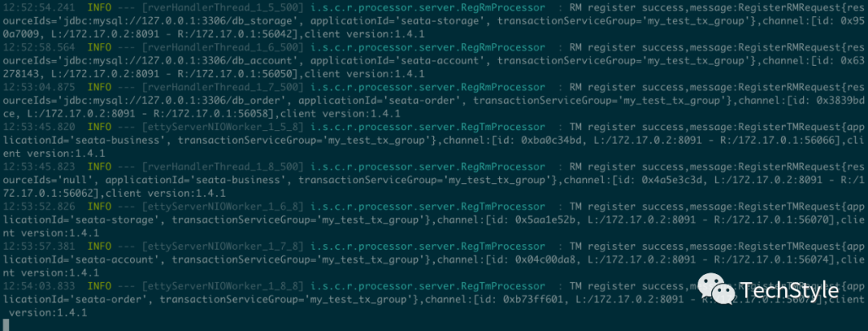Click the ettyServerNIOWorker_1_8_8 thread name
The height and width of the screenshot is (331, 868).
point(223,286)
